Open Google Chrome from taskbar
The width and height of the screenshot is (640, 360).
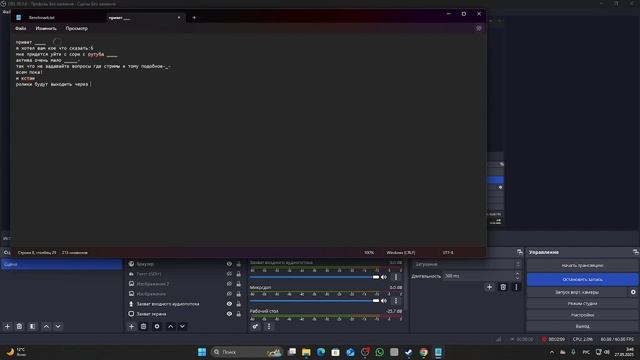(x=424, y=352)
